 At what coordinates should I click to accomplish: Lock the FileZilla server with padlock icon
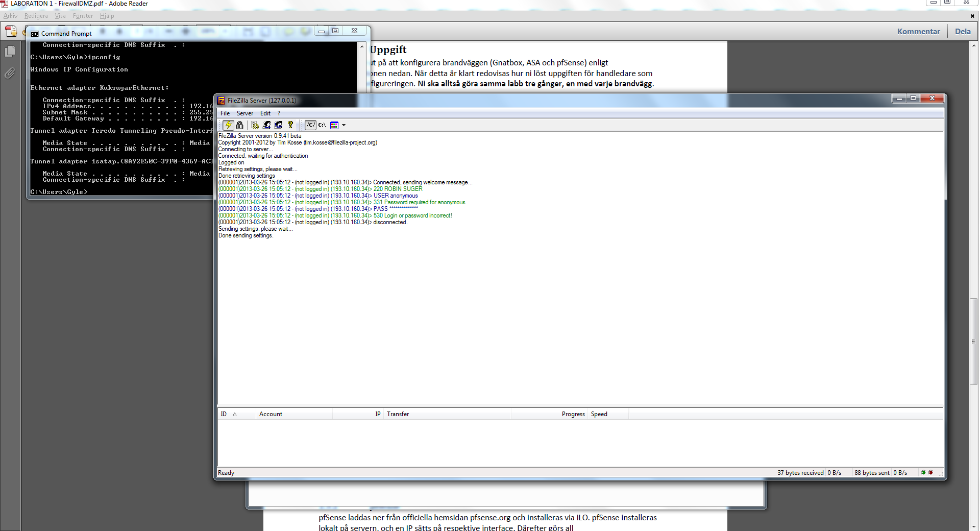pos(240,125)
